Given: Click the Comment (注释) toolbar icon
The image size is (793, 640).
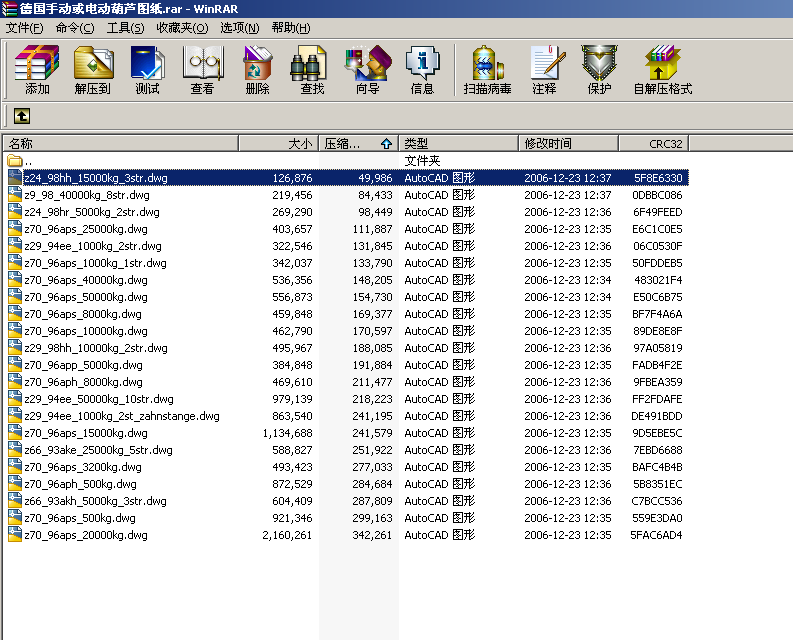Looking at the screenshot, I should point(548,63).
